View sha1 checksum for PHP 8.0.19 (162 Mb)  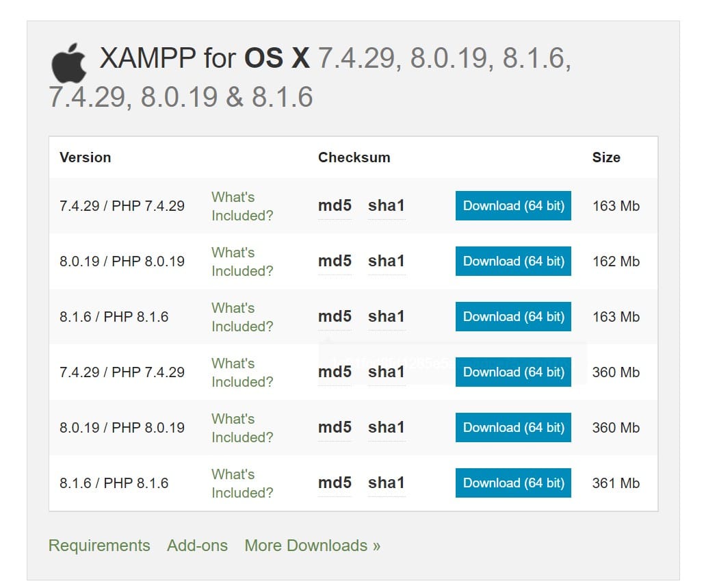coord(386,261)
